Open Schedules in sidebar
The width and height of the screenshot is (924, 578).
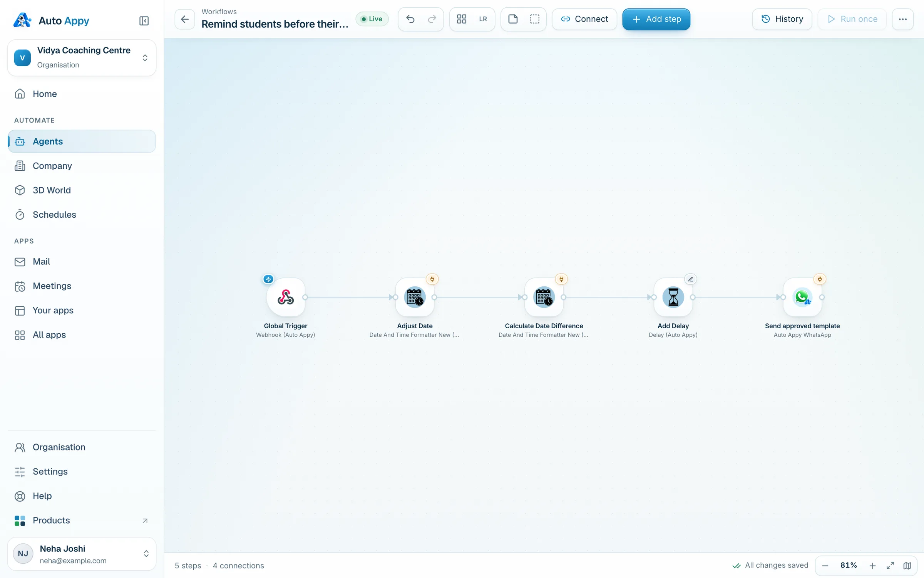pos(82,215)
